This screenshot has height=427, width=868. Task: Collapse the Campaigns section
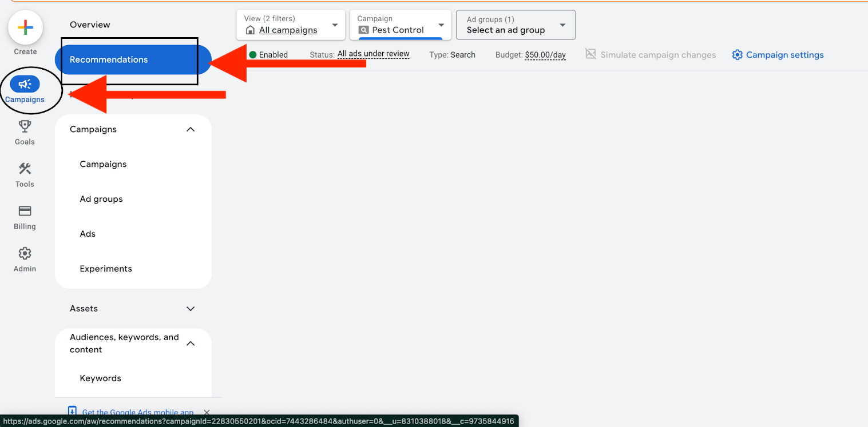pyautogui.click(x=191, y=130)
